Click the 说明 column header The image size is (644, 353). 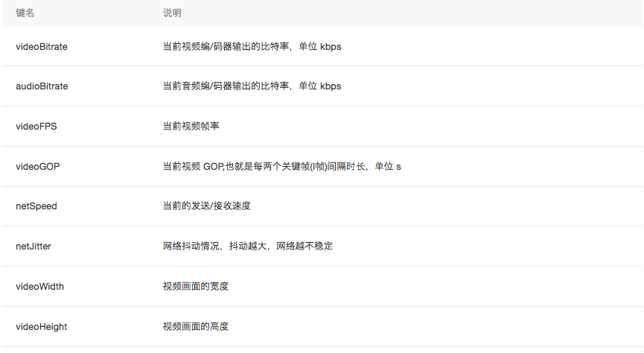[172, 13]
